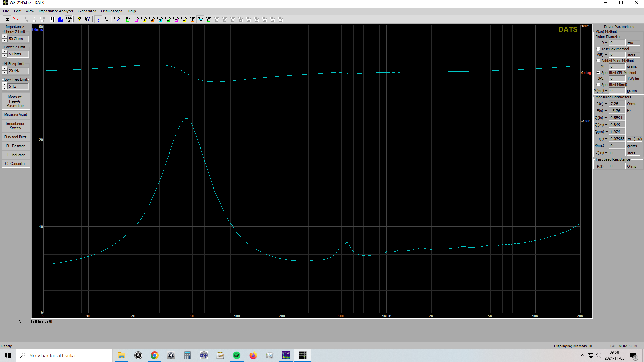Select Specified M(md) radio button
Screen dimensions: 644x362
pyautogui.click(x=598, y=85)
